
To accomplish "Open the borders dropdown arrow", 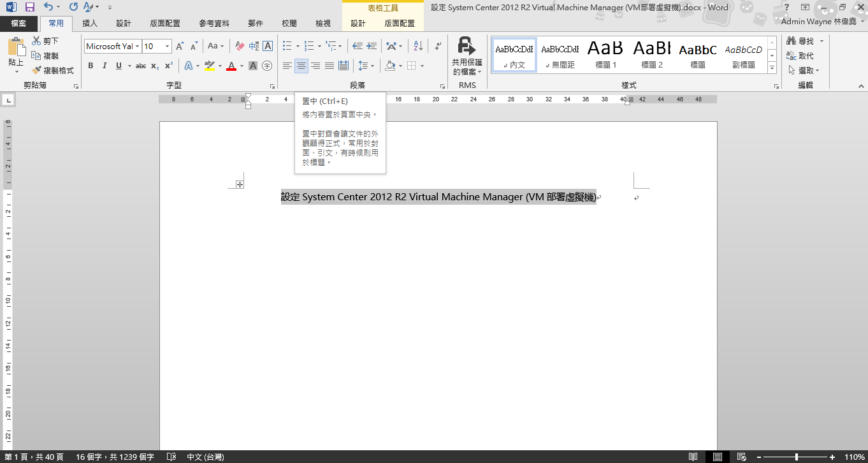I will point(423,66).
